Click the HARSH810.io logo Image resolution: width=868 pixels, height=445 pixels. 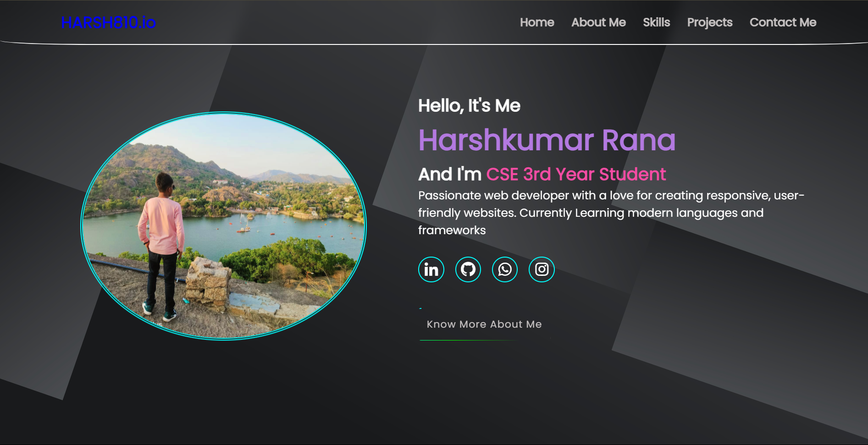[x=108, y=22]
